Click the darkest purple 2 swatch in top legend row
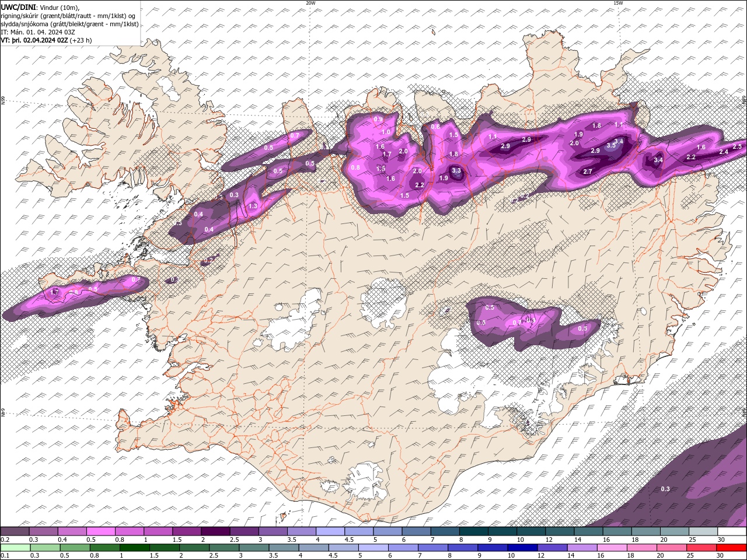Screen dimensions: 747x560 click(x=215, y=531)
